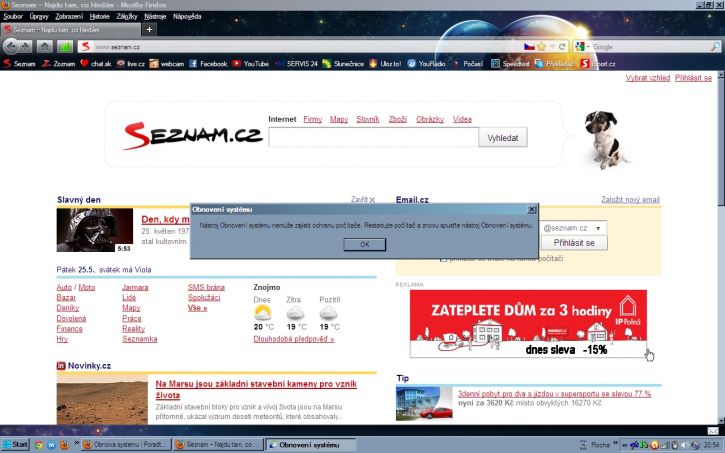Launch Firefox from the quick launch bar
Image resolution: width=725 pixels, height=453 pixels.
point(65,445)
